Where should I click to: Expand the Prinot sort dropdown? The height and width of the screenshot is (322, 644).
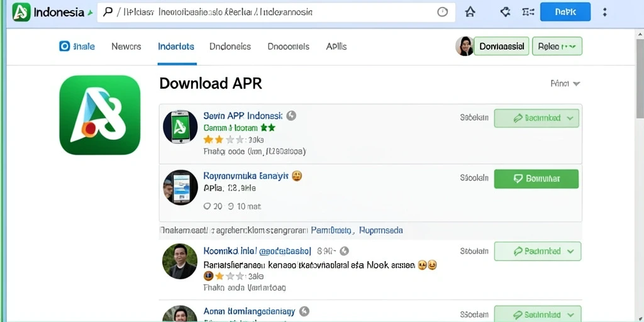click(x=565, y=84)
